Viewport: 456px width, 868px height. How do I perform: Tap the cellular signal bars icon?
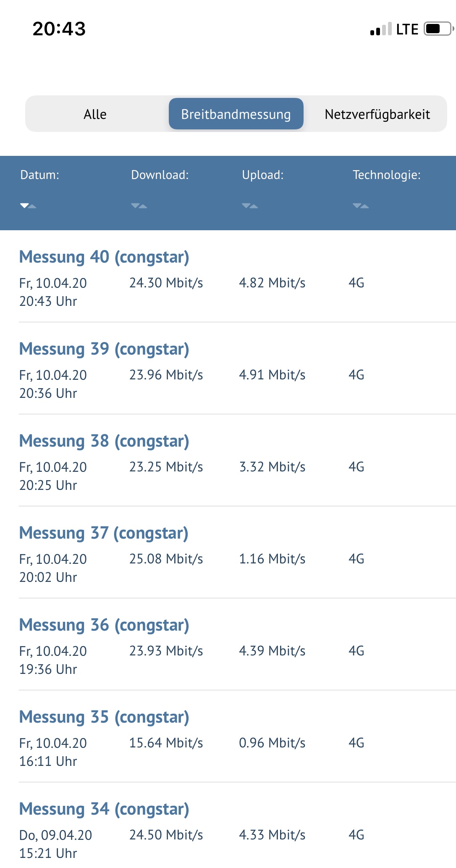tap(381, 29)
